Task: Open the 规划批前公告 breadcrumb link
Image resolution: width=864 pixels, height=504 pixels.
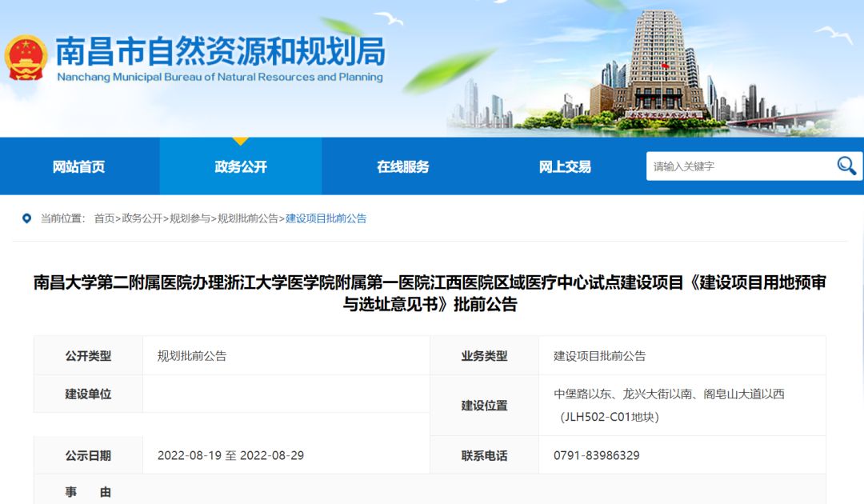Action: 247,218
